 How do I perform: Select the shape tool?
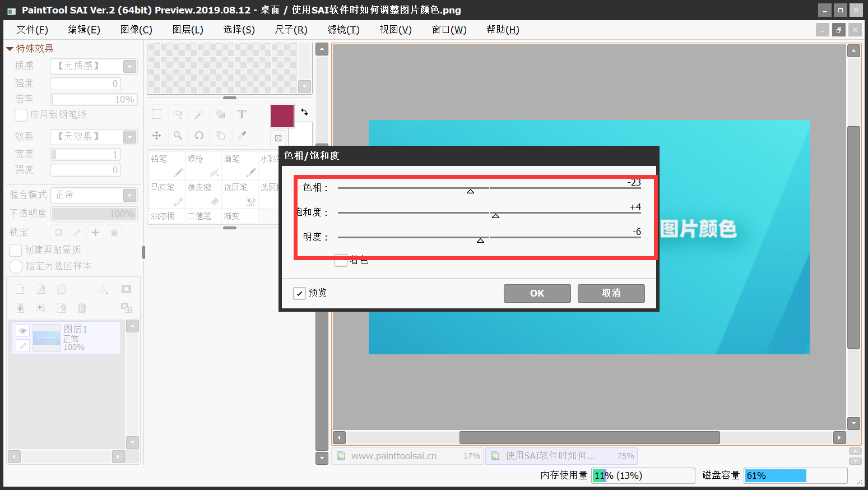pos(221,114)
